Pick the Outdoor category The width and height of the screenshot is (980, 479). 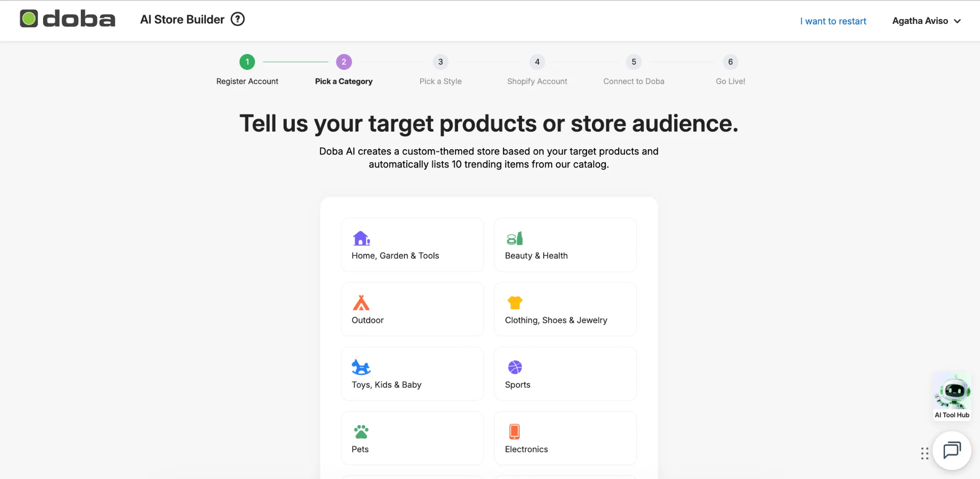tap(412, 309)
